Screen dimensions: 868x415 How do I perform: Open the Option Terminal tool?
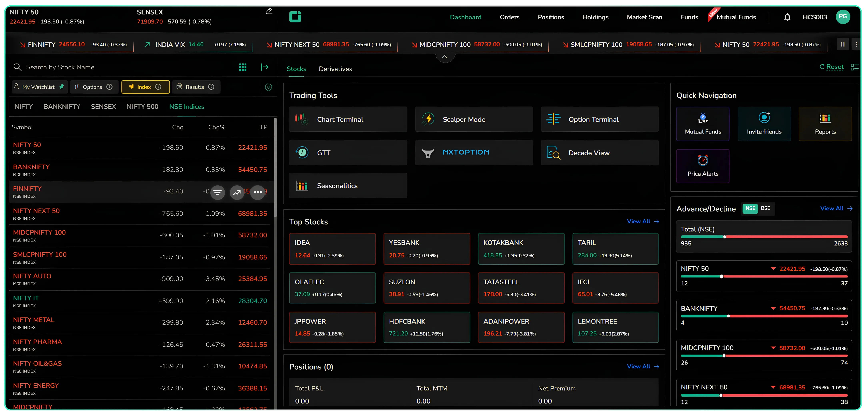[599, 119]
